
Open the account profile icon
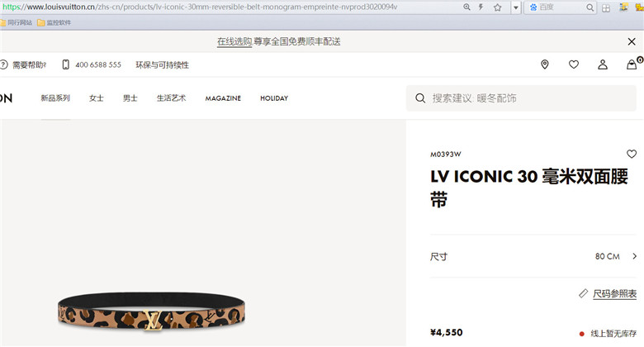tap(603, 64)
